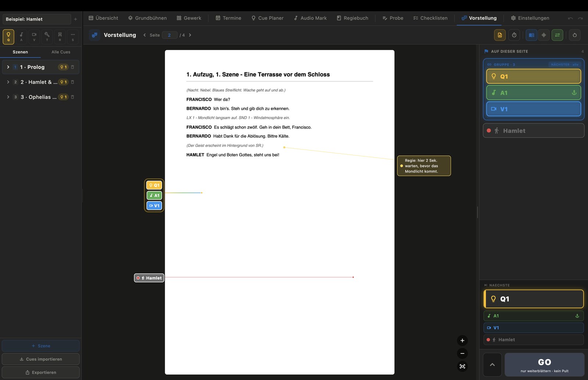Click the + Szene button
The height and width of the screenshot is (380, 588).
point(40,346)
